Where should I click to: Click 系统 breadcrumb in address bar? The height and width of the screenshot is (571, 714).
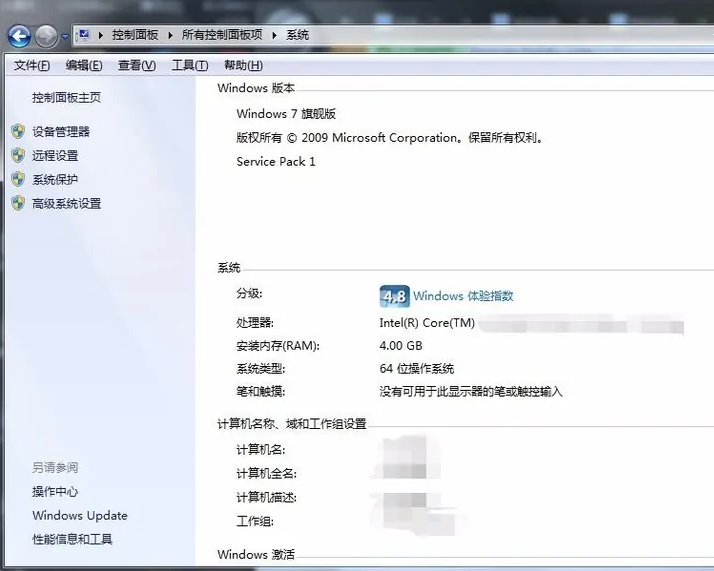(298, 35)
